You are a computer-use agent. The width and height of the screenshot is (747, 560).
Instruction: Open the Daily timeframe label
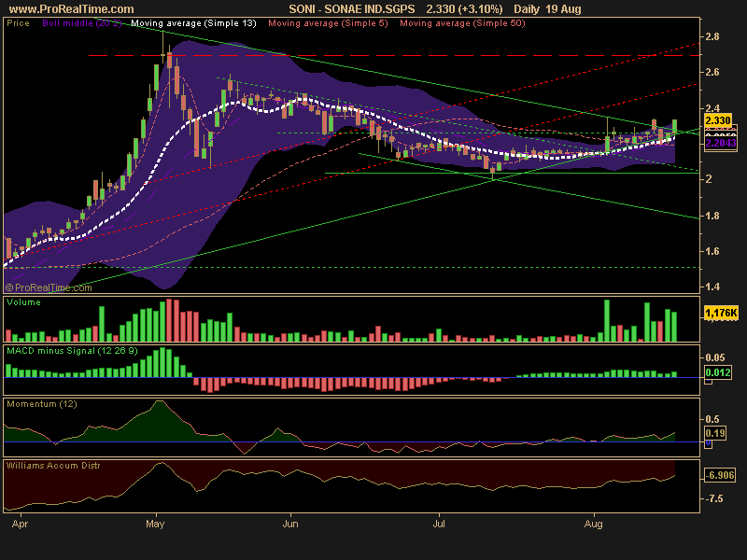tap(530, 8)
